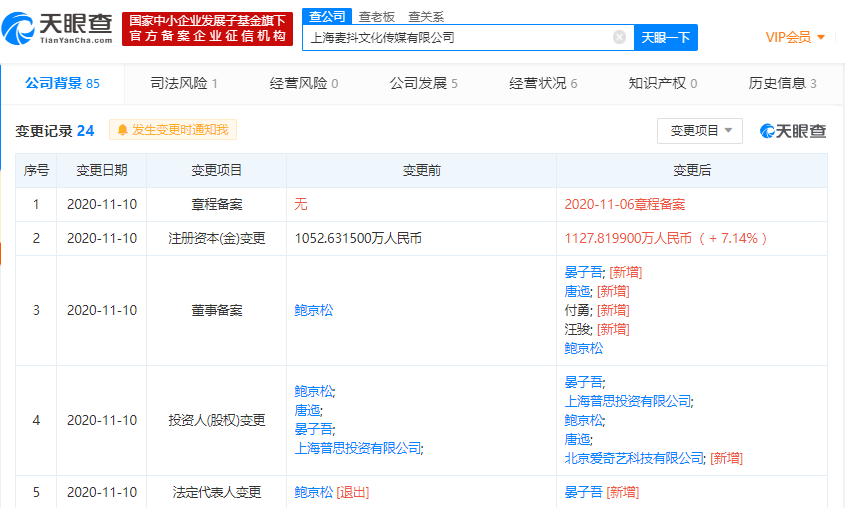
Task: Switch search mode to 查关系
Action: [x=425, y=16]
